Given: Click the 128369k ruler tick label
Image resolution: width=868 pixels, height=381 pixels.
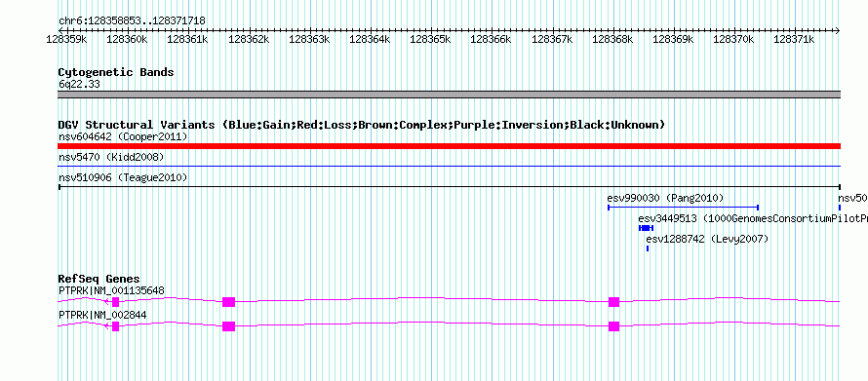Looking at the screenshot, I should tap(673, 39).
